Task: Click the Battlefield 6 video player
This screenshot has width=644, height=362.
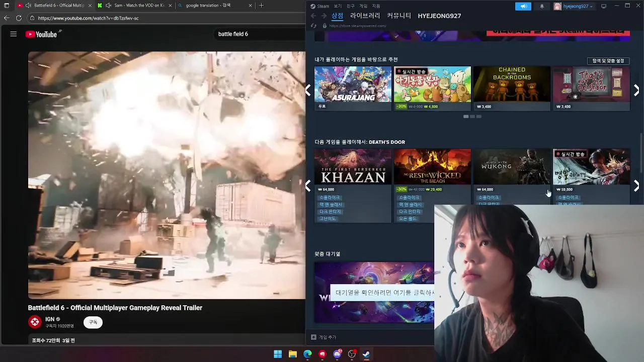Action: coord(167,175)
